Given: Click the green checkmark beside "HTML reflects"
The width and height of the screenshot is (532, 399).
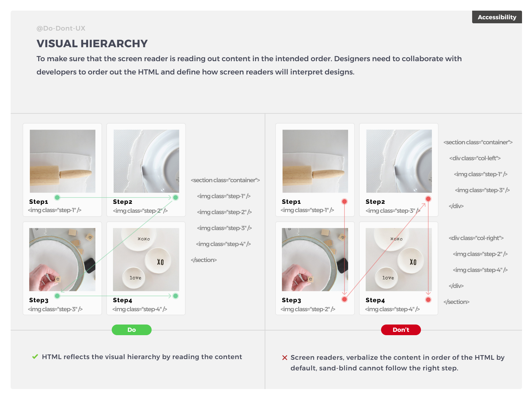Looking at the screenshot, I should [x=35, y=357].
